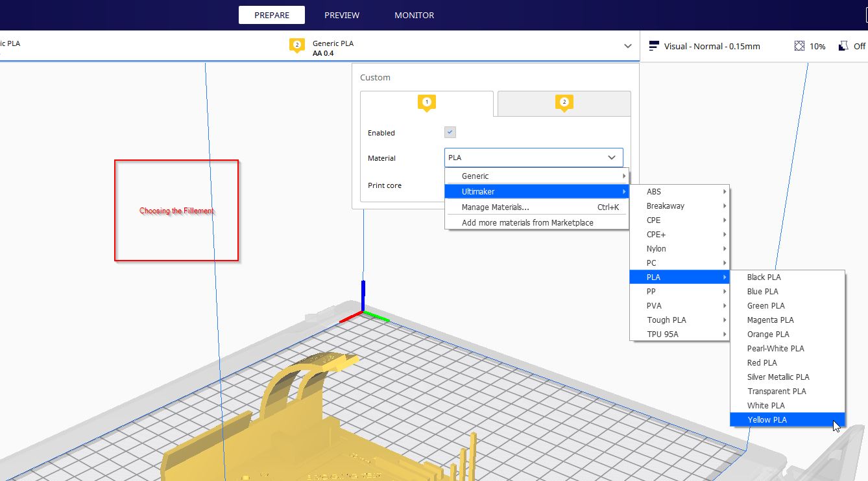Expand the CPE material submenu
868x481 pixels.
pyautogui.click(x=680, y=220)
